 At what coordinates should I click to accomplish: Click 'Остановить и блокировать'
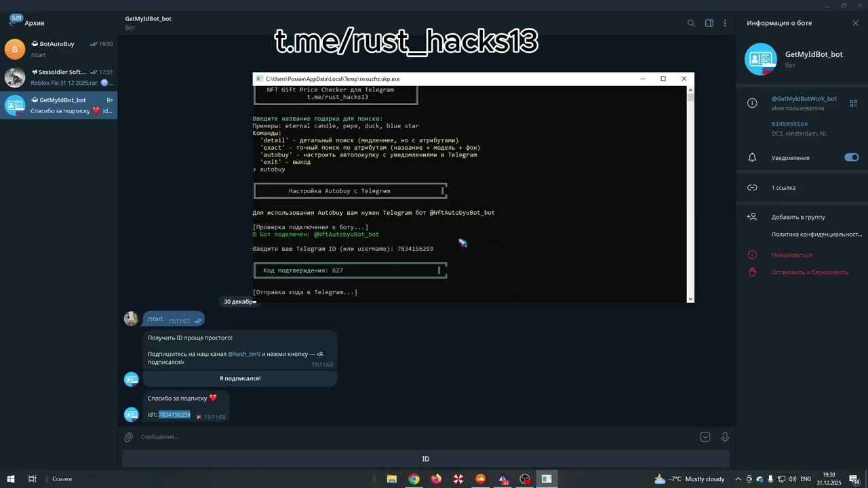click(810, 272)
